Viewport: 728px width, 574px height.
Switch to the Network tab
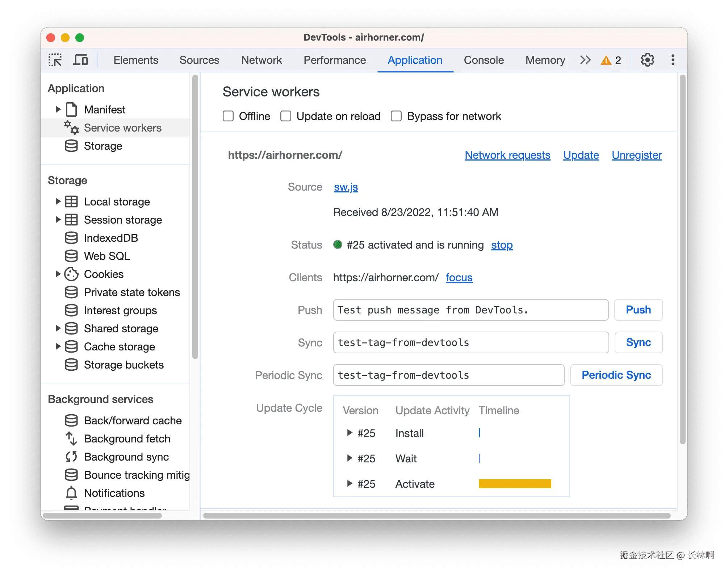pyautogui.click(x=261, y=60)
